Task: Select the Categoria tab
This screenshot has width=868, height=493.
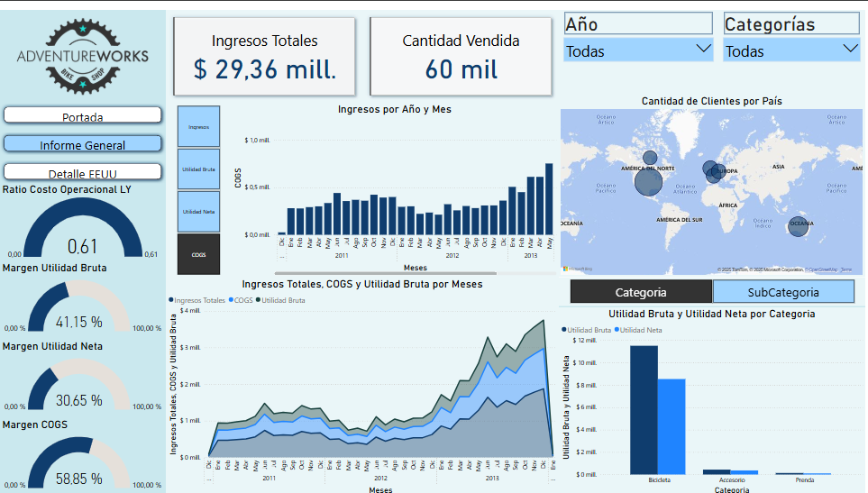Action: point(641,292)
